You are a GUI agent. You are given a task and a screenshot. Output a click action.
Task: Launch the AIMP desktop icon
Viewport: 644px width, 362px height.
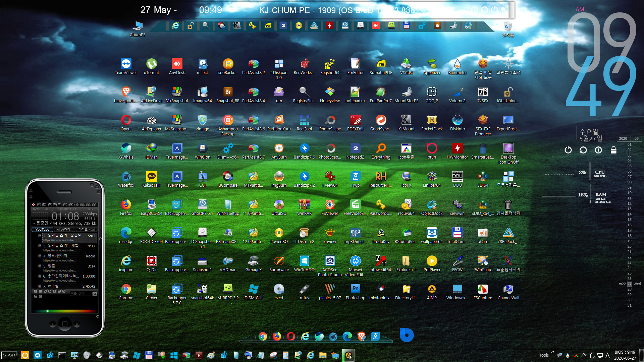[x=432, y=292]
